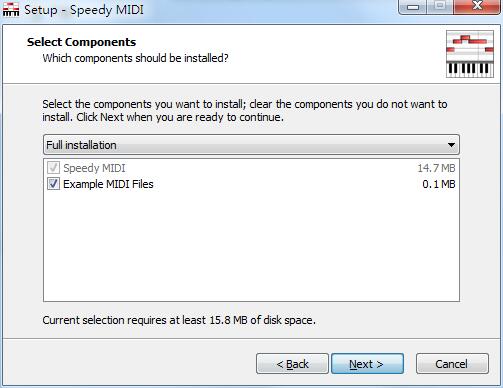Click the Select Components heading

[81, 42]
